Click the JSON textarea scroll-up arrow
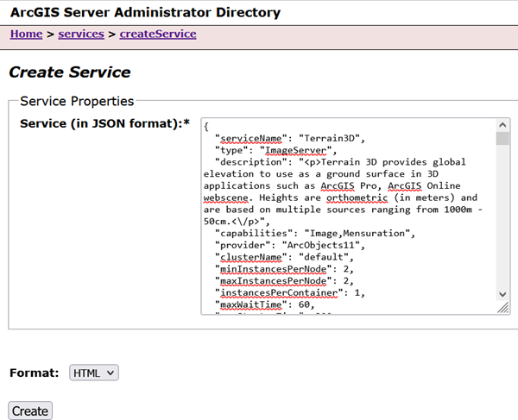This screenshot has width=518, height=420. coord(502,125)
